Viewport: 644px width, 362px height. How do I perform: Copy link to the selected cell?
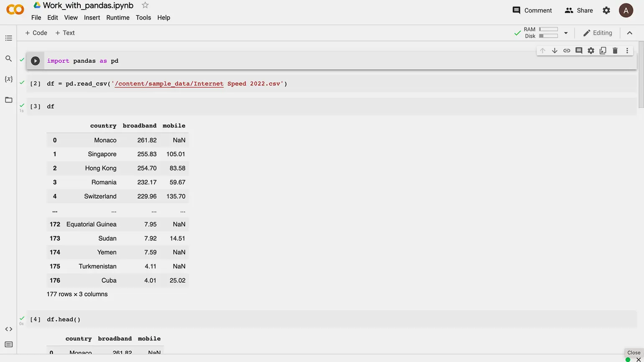tap(567, 51)
